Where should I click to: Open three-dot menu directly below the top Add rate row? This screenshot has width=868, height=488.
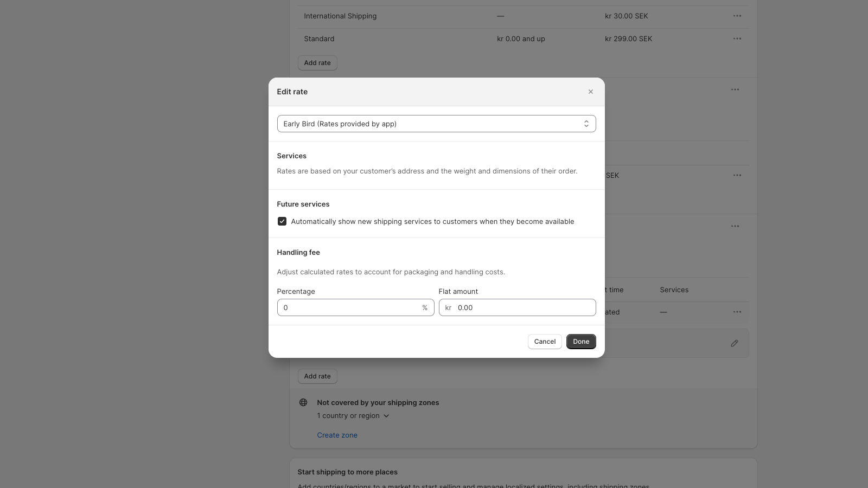click(735, 89)
